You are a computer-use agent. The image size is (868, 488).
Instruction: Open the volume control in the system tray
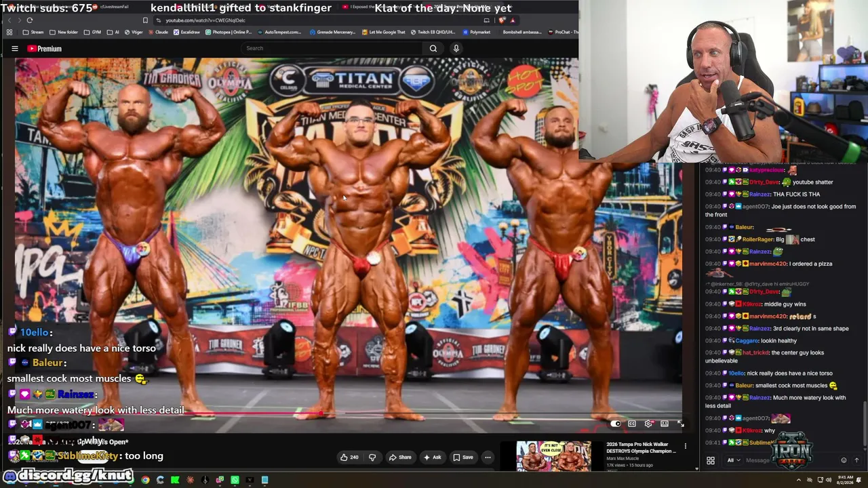click(829, 480)
